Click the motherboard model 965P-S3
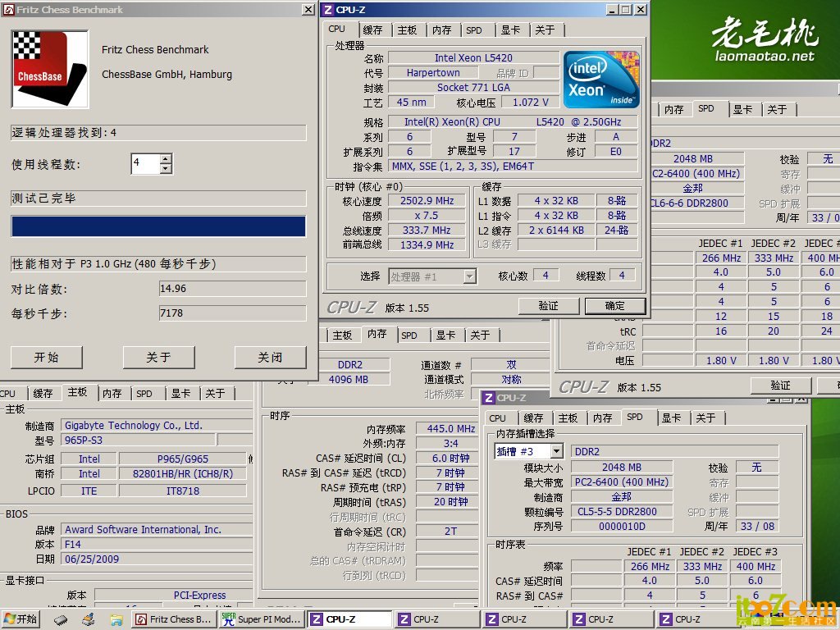The width and height of the screenshot is (840, 630). click(x=138, y=441)
